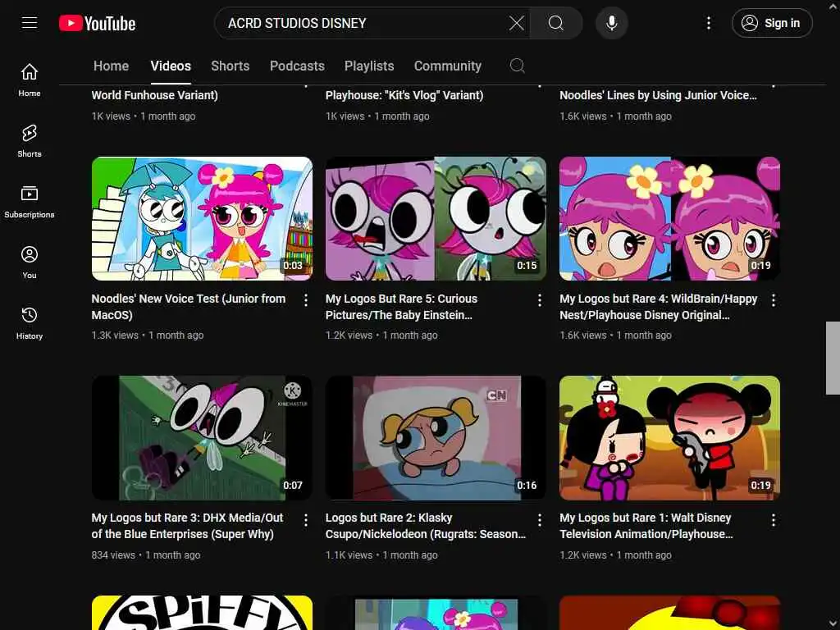Open Logos but Rare 2 title link
Viewport: 840px width, 630px height.
coord(426,526)
